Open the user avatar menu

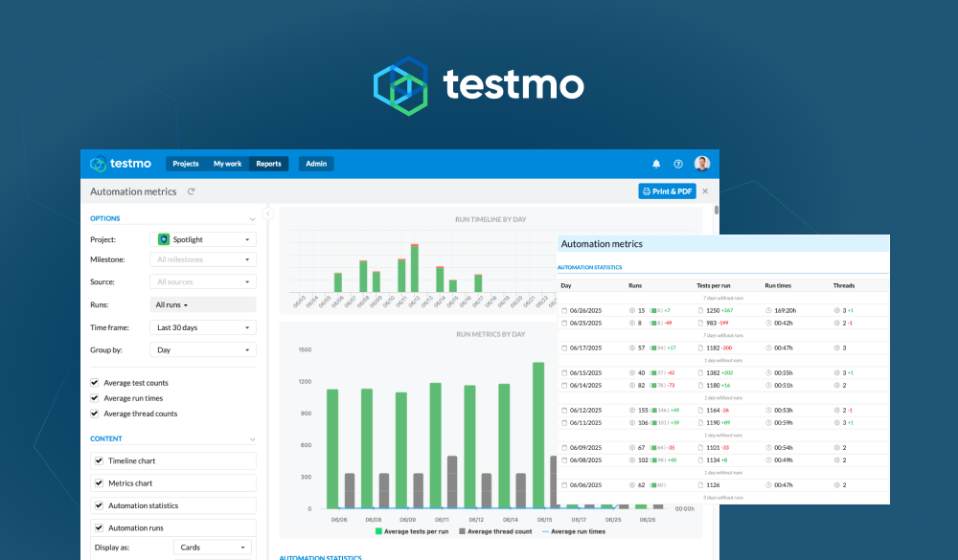(x=702, y=163)
